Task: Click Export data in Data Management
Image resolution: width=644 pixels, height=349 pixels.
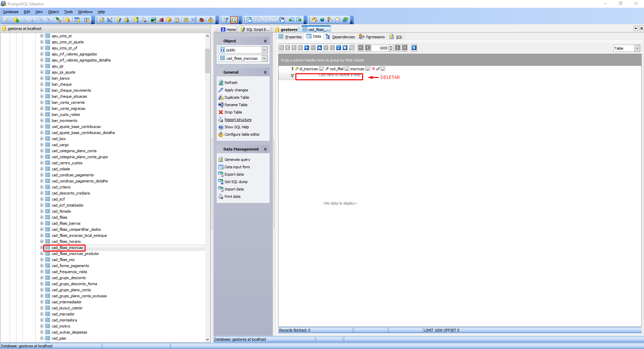Action: coord(234,174)
